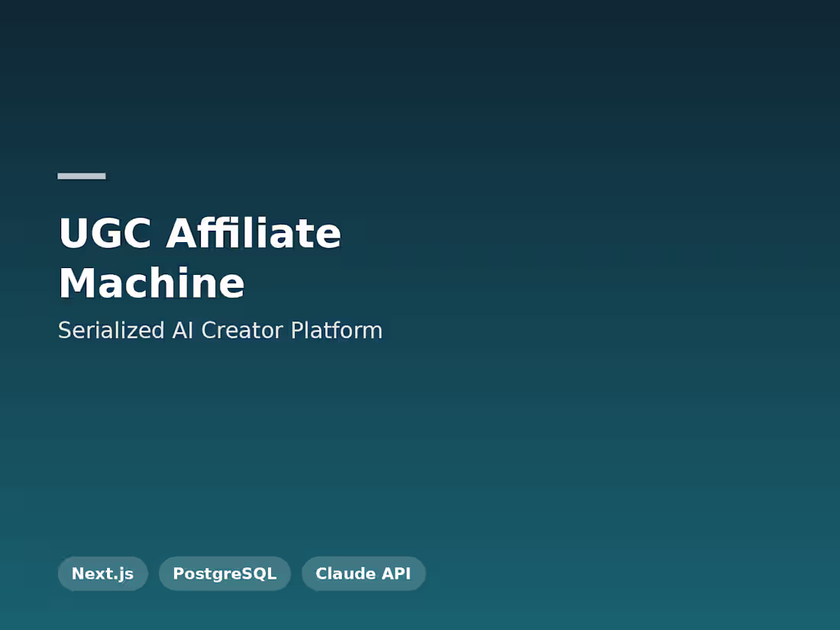Select the Claude API tag pill

363,573
